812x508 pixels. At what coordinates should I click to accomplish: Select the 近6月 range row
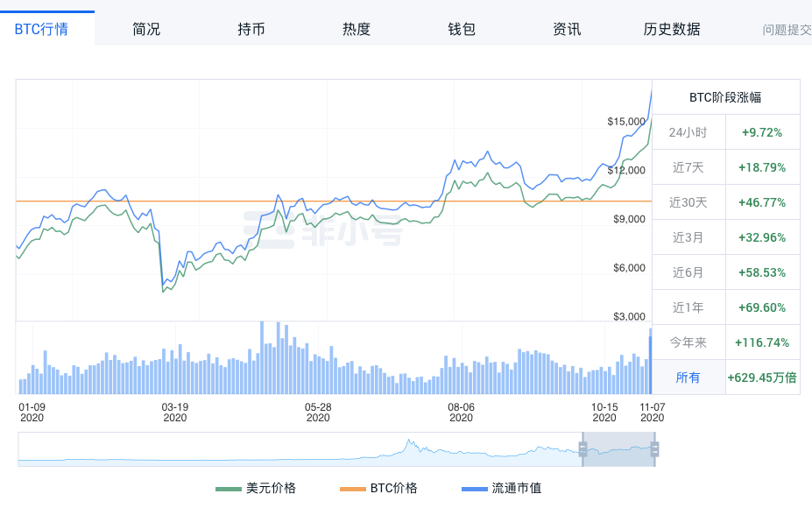click(726, 272)
